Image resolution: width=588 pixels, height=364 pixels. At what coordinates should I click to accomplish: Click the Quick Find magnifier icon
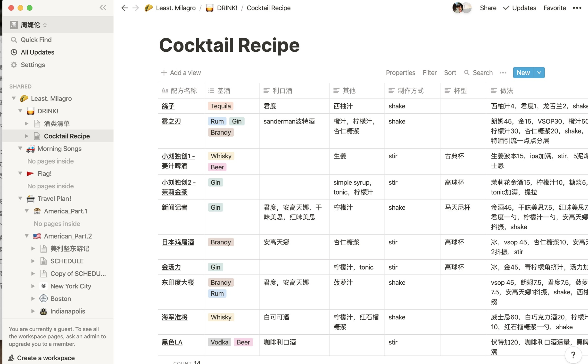coord(14,40)
